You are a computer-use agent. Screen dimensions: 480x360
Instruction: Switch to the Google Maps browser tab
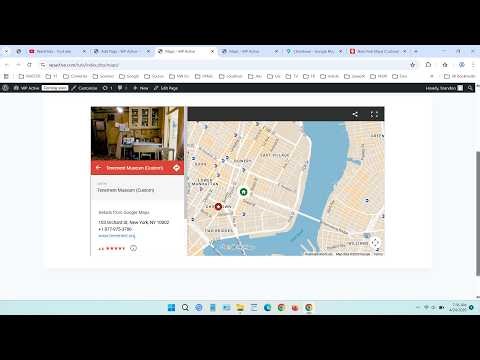[x=314, y=52]
